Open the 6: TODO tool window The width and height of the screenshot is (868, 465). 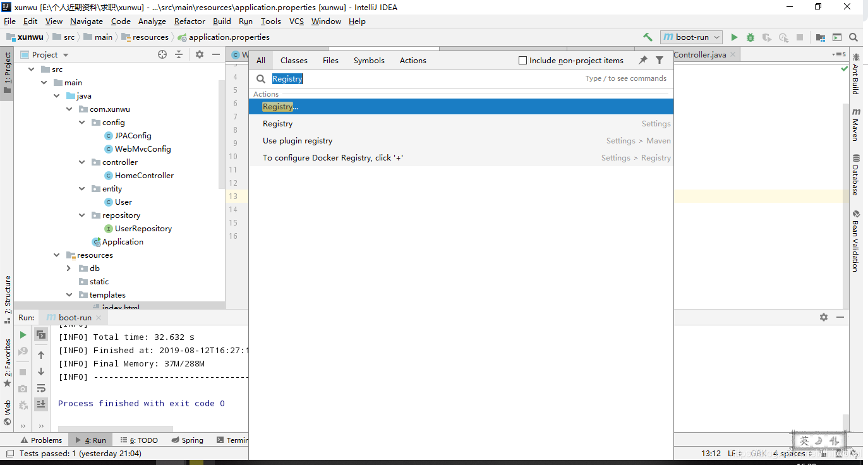coord(139,440)
